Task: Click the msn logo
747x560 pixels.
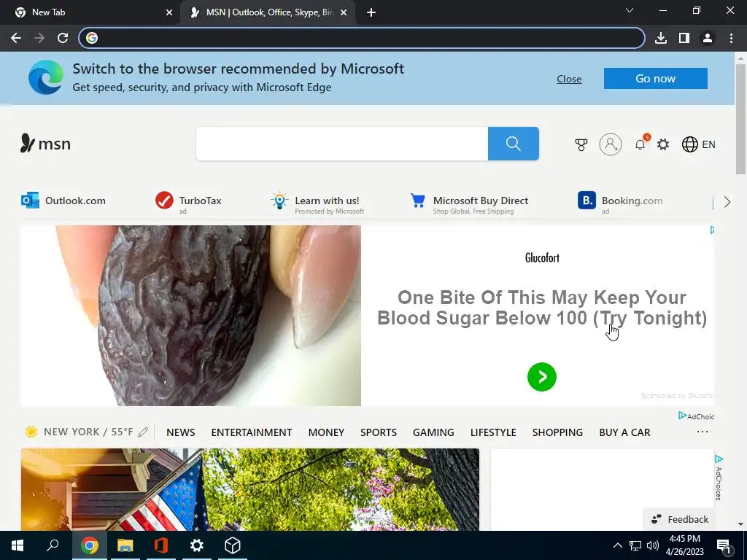Action: pyautogui.click(x=46, y=144)
